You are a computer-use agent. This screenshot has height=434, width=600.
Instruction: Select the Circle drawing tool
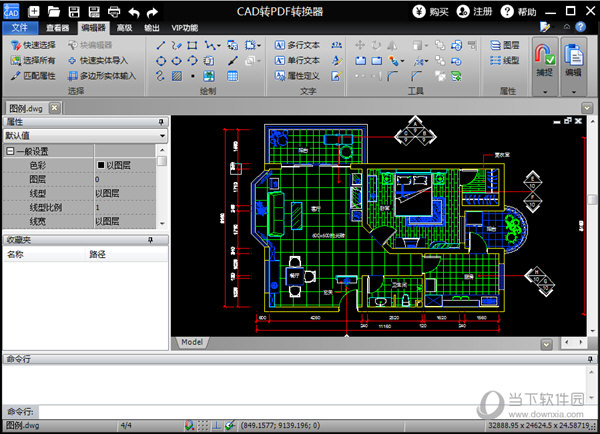click(x=161, y=60)
